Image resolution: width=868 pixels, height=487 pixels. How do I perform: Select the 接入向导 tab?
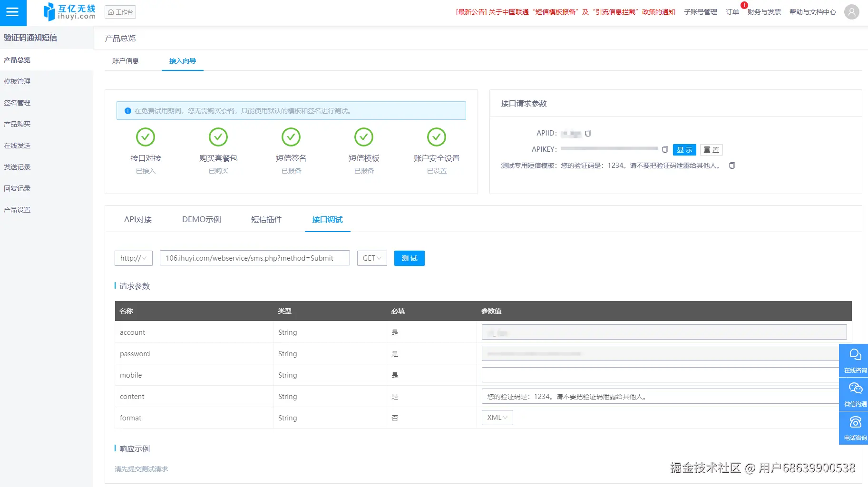(183, 61)
